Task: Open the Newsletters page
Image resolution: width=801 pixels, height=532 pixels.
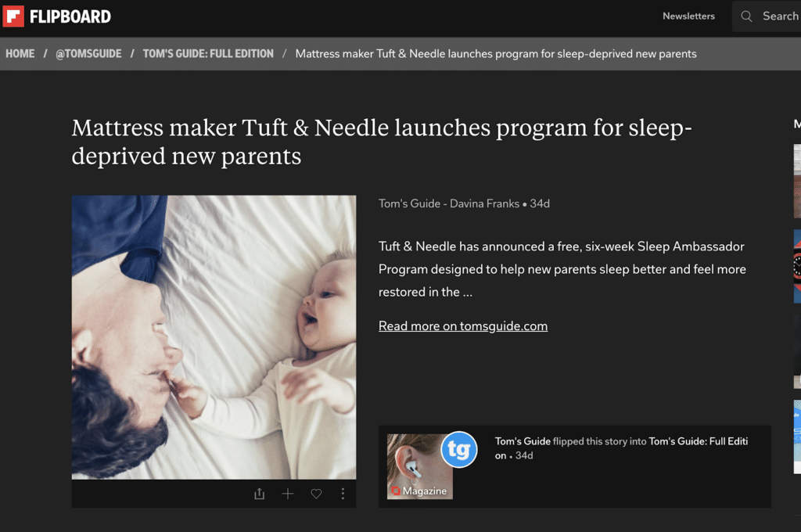Action: pos(688,16)
